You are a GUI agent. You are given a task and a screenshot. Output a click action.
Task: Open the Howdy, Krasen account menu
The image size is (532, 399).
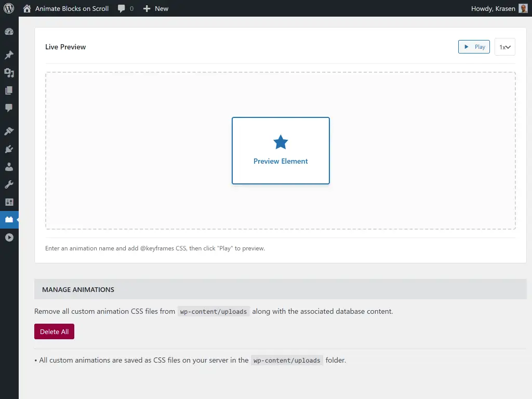pyautogui.click(x=495, y=8)
